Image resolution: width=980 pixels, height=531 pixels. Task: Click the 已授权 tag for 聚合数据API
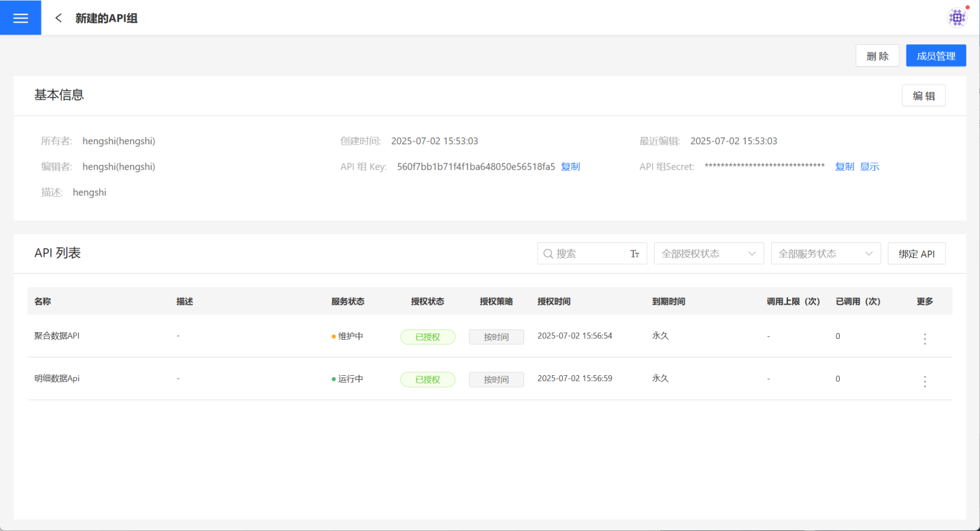point(427,337)
